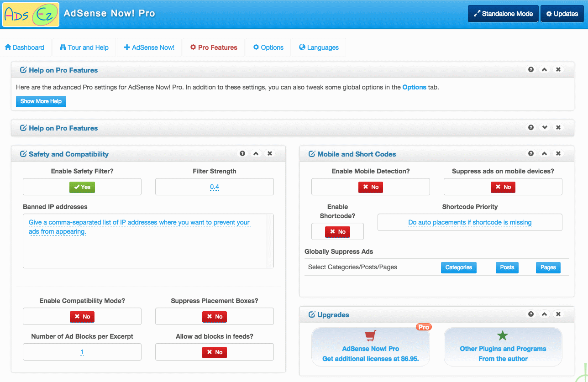Close the collapsed Help on Pro Features panel
This screenshot has width=588, height=382.
[558, 128]
